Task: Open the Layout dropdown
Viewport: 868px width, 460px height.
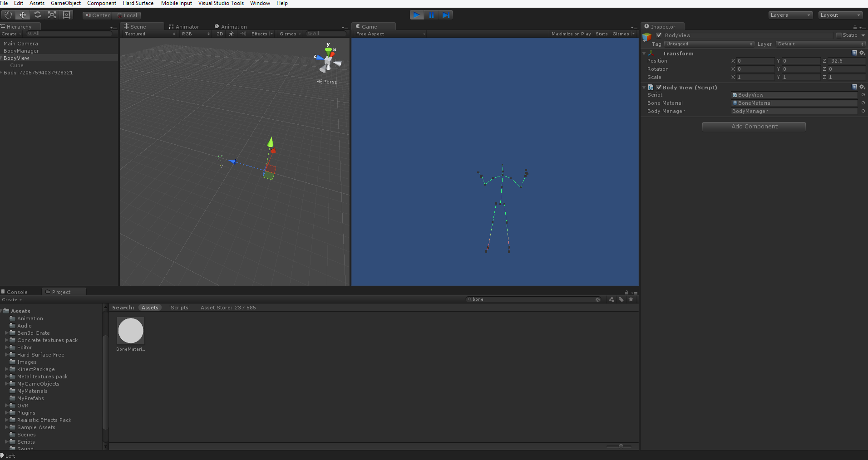Action: click(x=840, y=15)
